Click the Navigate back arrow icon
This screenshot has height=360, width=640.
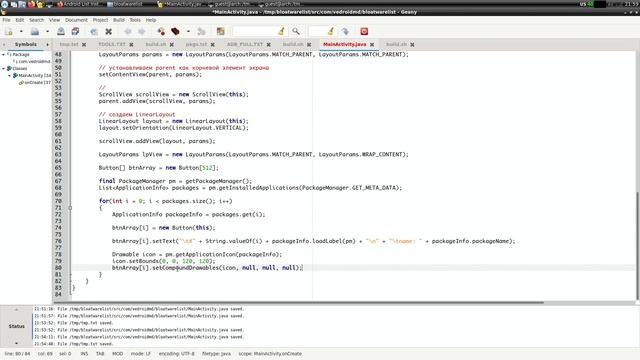pyautogui.click(x=128, y=31)
